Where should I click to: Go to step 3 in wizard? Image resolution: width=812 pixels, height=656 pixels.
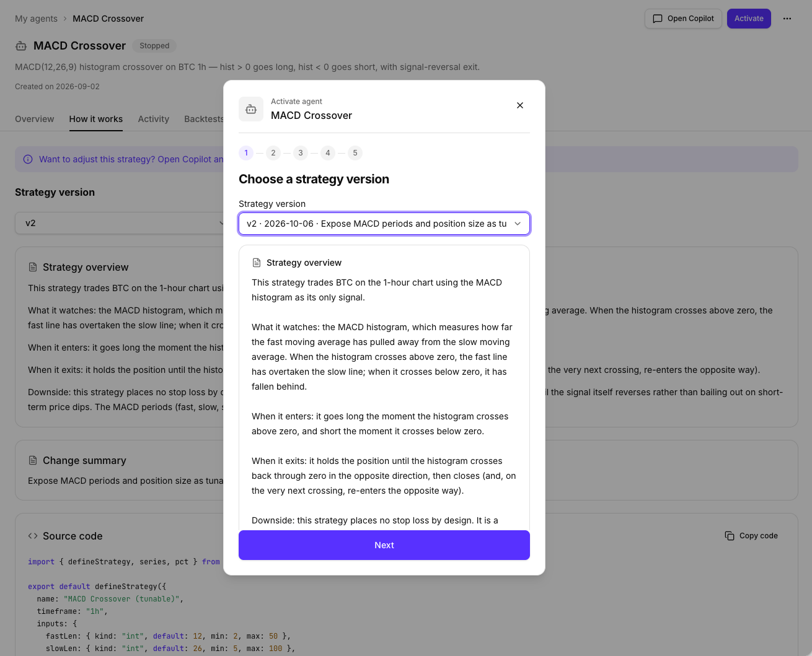coord(301,153)
